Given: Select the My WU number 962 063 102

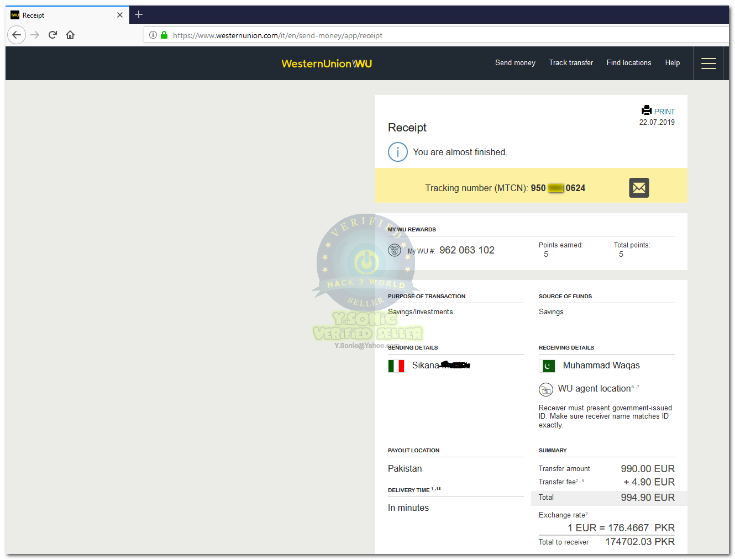Looking at the screenshot, I should 467,250.
